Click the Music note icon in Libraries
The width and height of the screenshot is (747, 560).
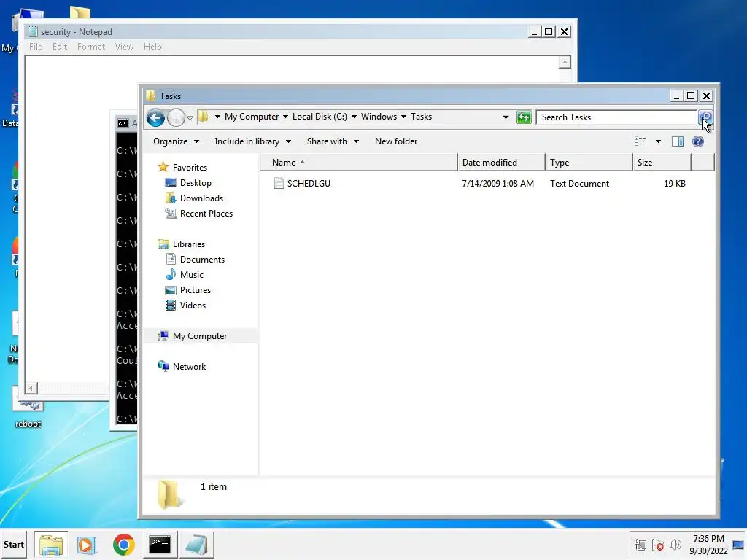pyautogui.click(x=171, y=274)
